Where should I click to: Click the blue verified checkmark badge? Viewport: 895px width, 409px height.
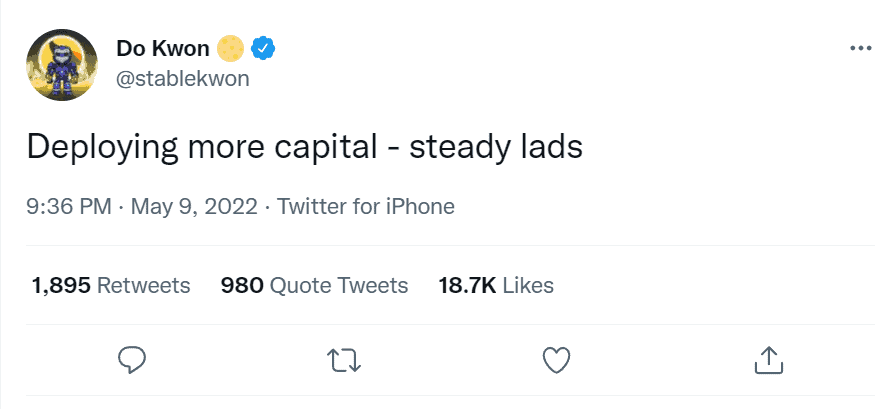coord(264,48)
